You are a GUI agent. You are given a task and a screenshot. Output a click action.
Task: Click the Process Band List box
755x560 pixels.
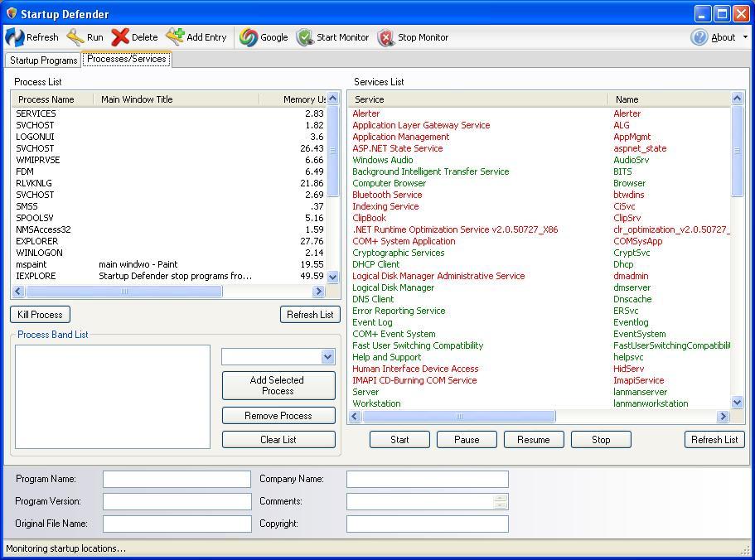[x=113, y=397]
